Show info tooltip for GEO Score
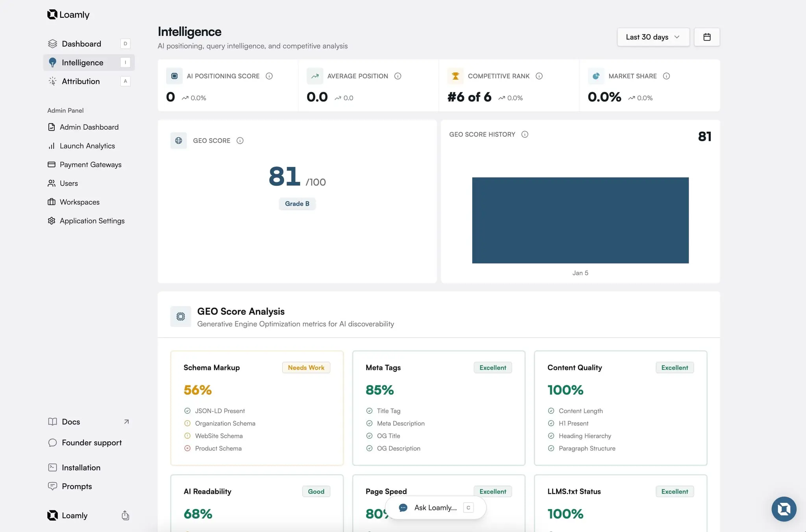806x532 pixels. coord(240,140)
